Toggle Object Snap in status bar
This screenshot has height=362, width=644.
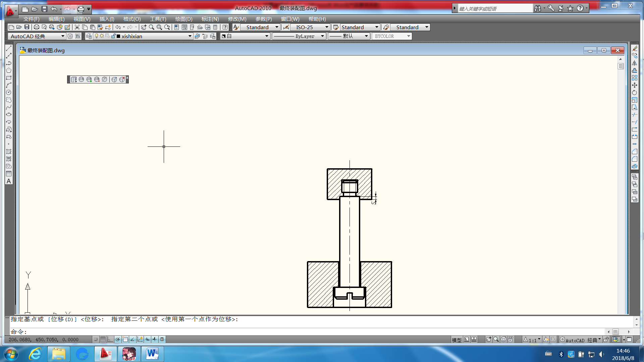coord(125,339)
